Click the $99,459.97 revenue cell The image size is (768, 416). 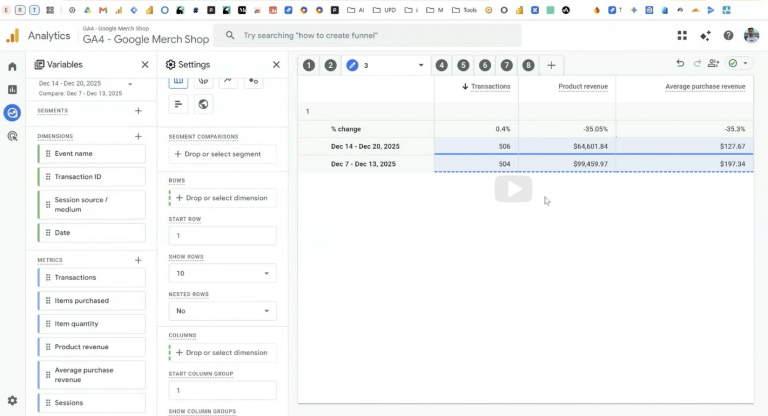coord(567,164)
